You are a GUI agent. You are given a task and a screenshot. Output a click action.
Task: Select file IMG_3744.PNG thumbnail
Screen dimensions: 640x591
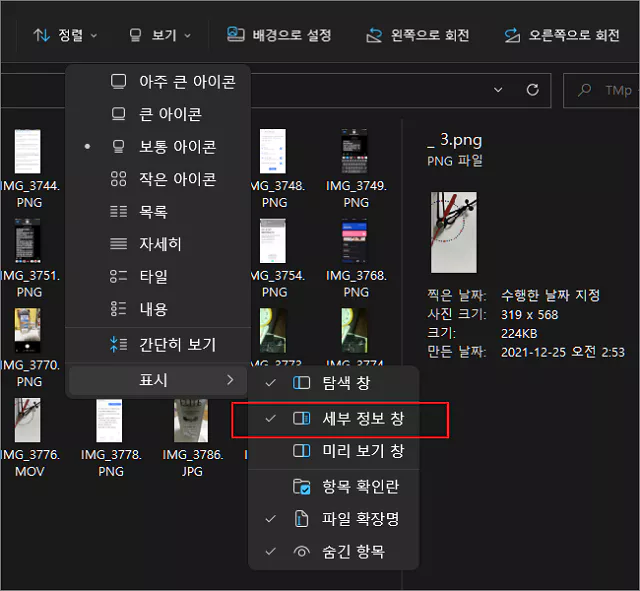[x=28, y=151]
